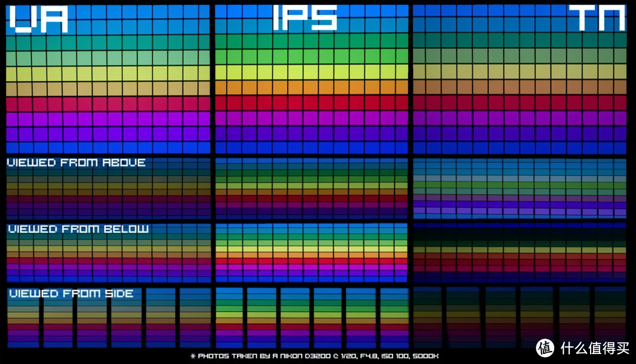Select the TN viewed-from-above panel

pyautogui.click(x=519, y=188)
